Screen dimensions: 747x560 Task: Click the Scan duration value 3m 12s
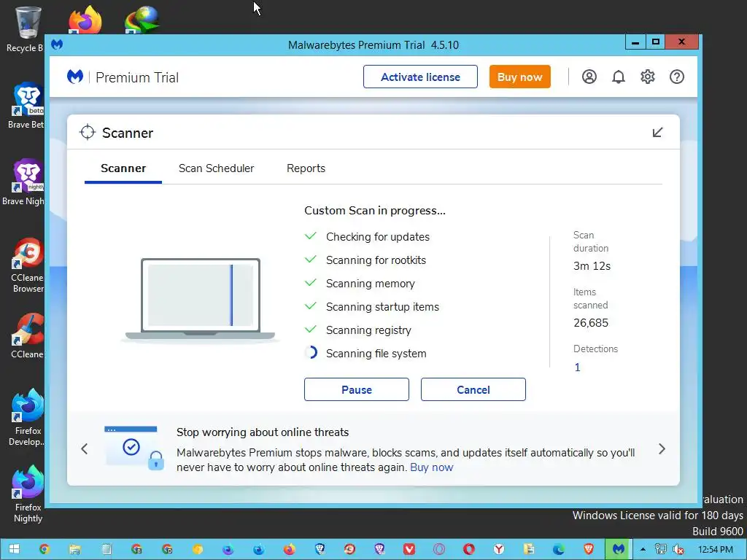coord(592,266)
